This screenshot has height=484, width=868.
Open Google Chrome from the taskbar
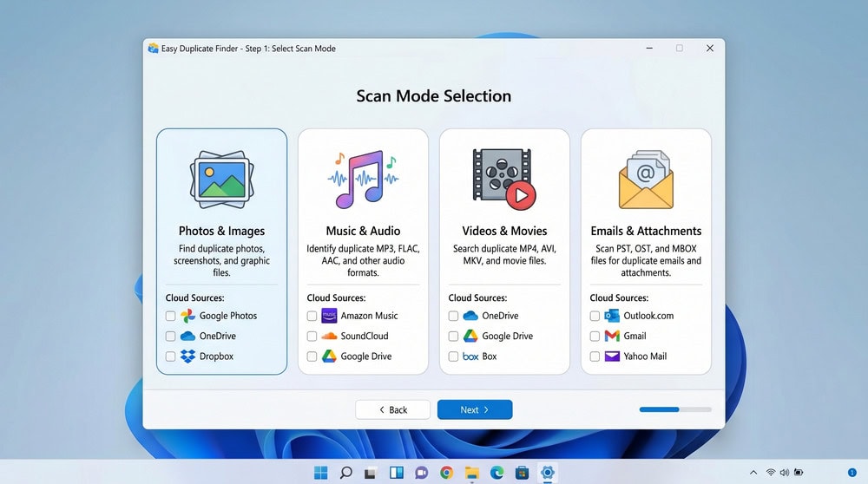[x=447, y=473]
